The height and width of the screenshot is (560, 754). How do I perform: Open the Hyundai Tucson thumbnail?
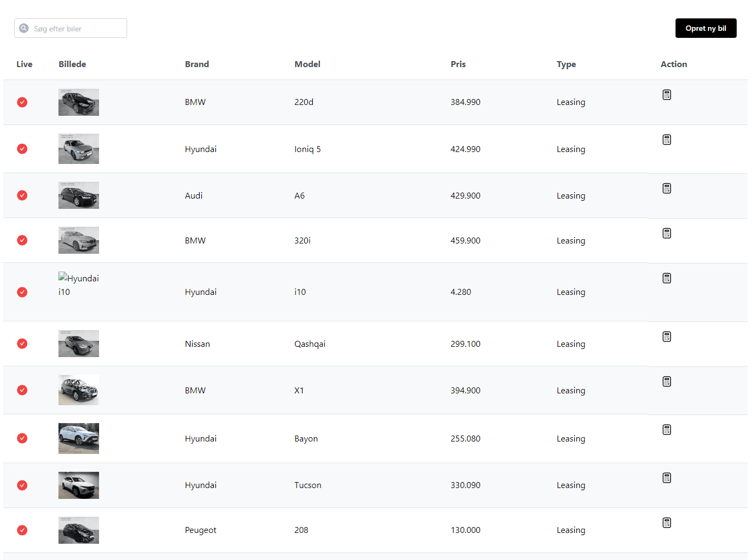click(x=78, y=485)
